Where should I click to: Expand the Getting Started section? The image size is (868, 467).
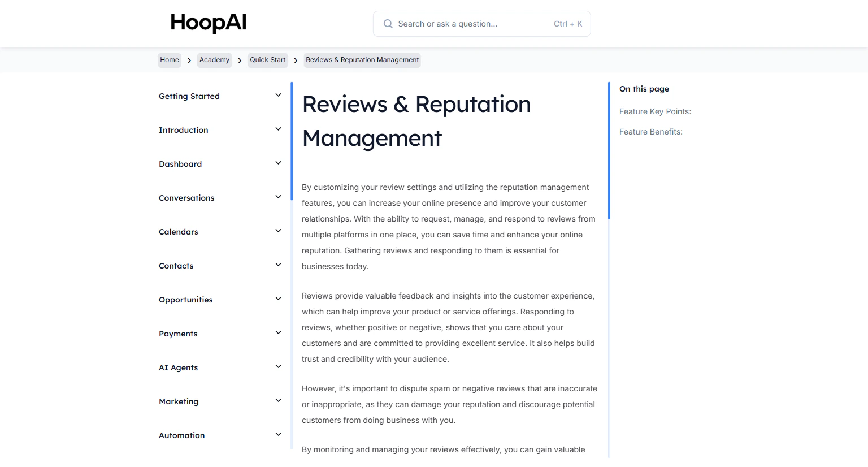click(x=278, y=95)
